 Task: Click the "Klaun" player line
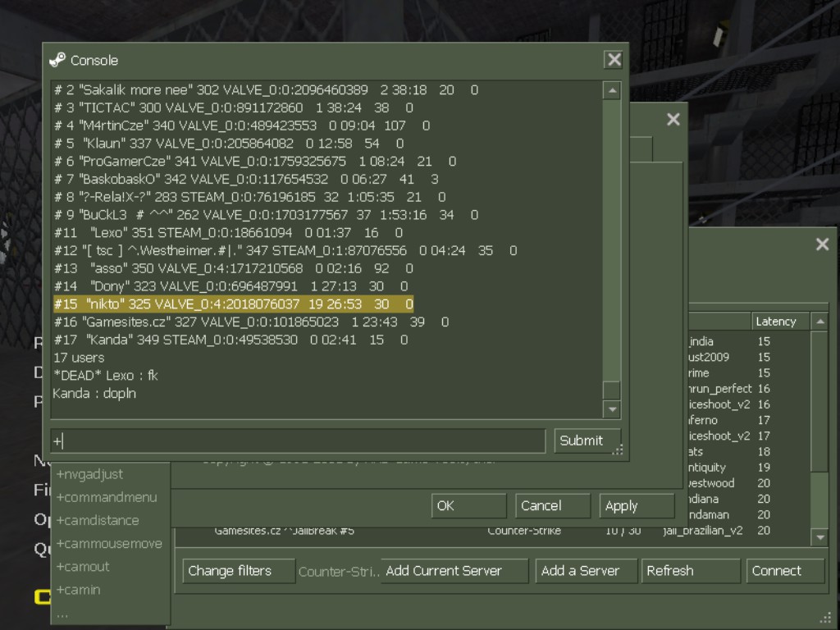[229, 144]
